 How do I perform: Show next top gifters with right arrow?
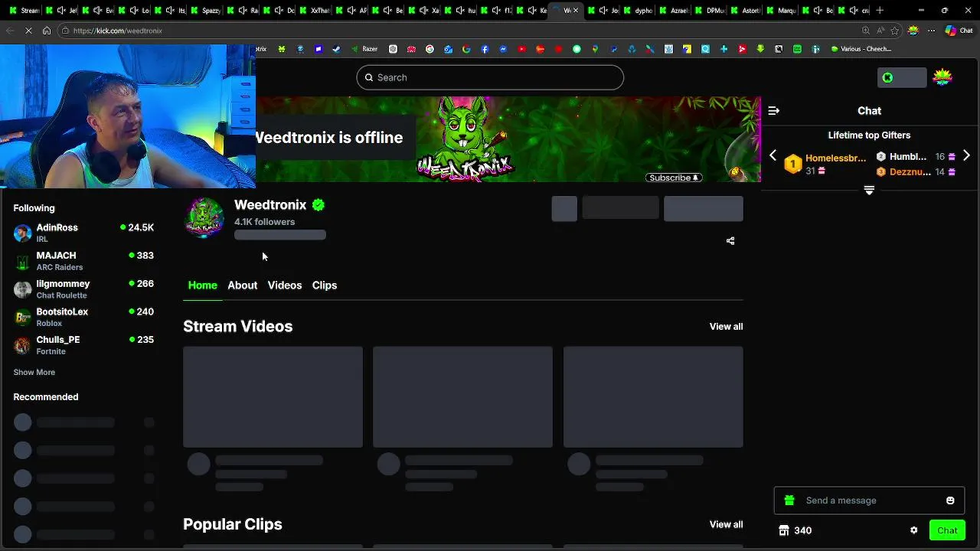[x=966, y=155]
